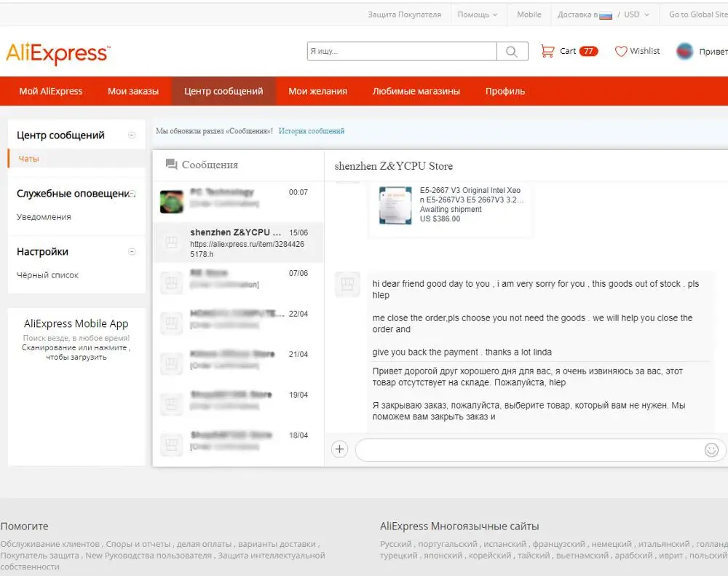Image resolution: width=728 pixels, height=576 pixels.
Task: Open the chat with green avatar at 00:07
Action: coord(238,202)
